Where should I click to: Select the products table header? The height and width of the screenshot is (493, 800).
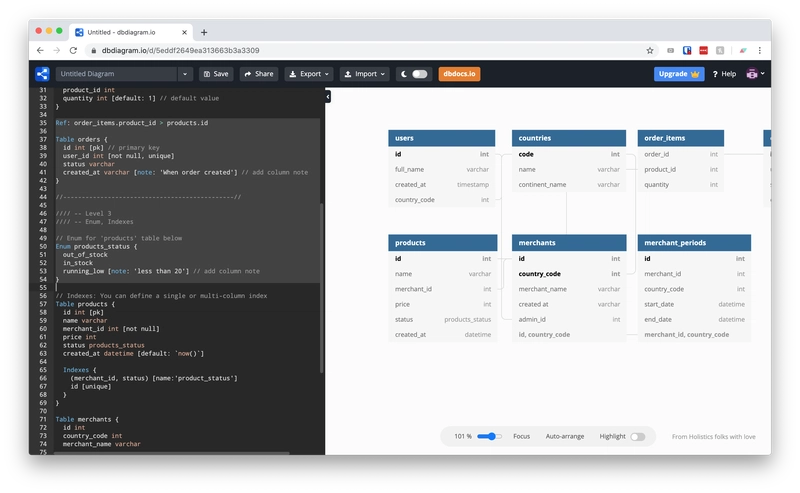pos(443,243)
